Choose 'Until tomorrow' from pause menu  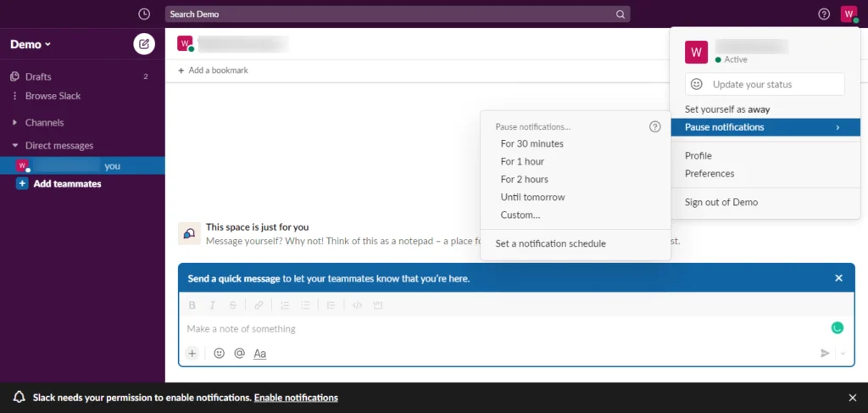[532, 197]
